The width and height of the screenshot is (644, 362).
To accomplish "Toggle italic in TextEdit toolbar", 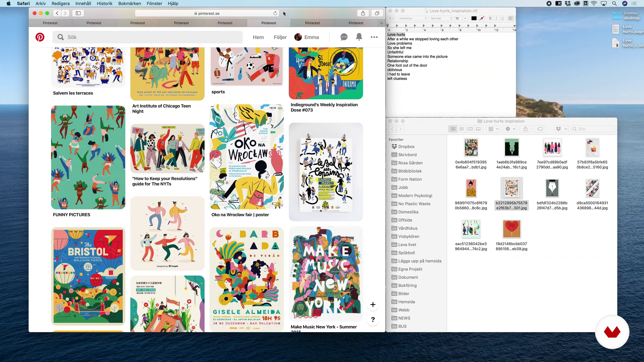I will (x=496, y=18).
